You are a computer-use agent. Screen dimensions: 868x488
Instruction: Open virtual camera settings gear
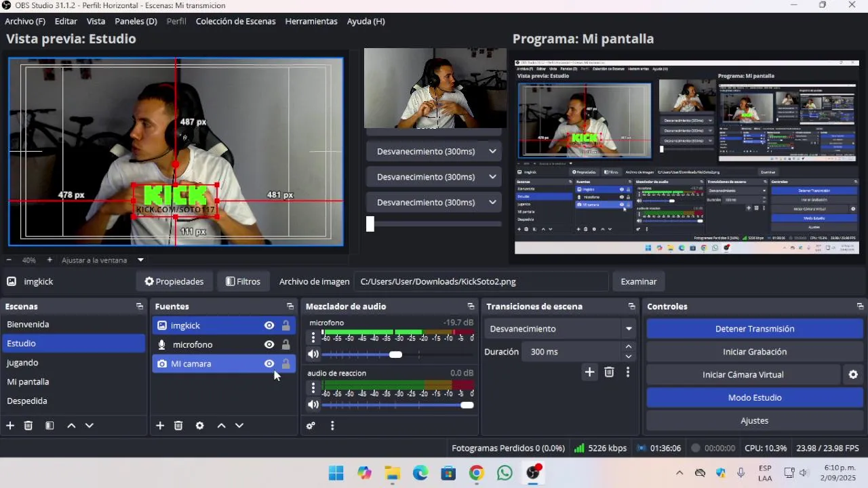tap(853, 375)
